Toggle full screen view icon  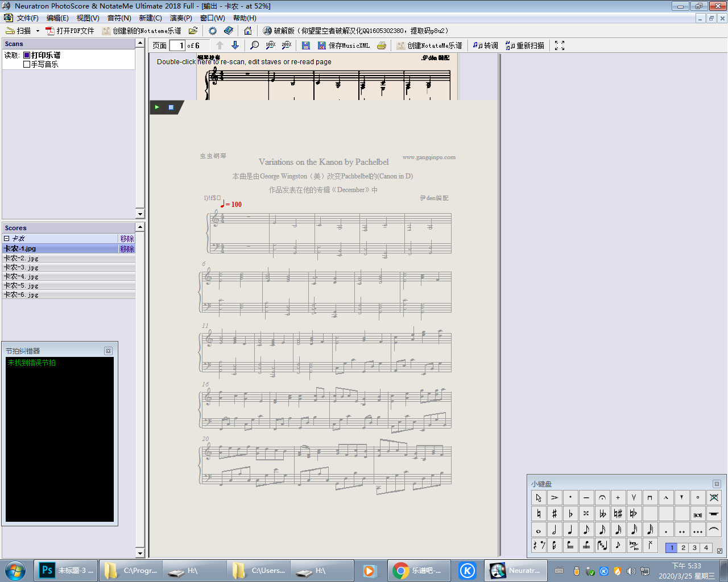(560, 45)
